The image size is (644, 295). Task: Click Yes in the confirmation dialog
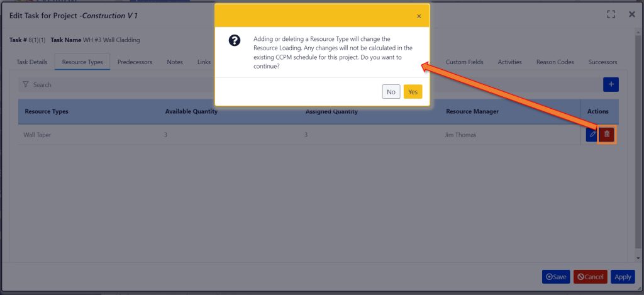(413, 92)
